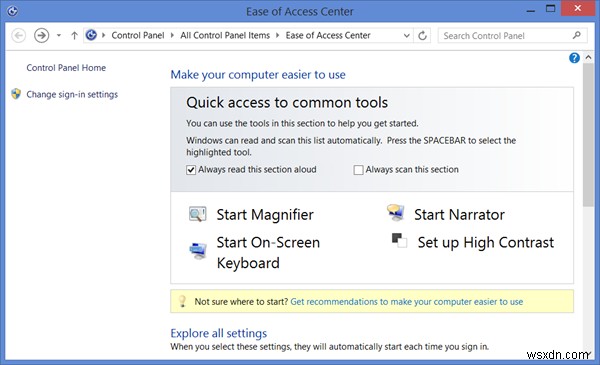The image size is (600, 365).
Task: Open Change sign-in settings link
Action: coord(72,95)
